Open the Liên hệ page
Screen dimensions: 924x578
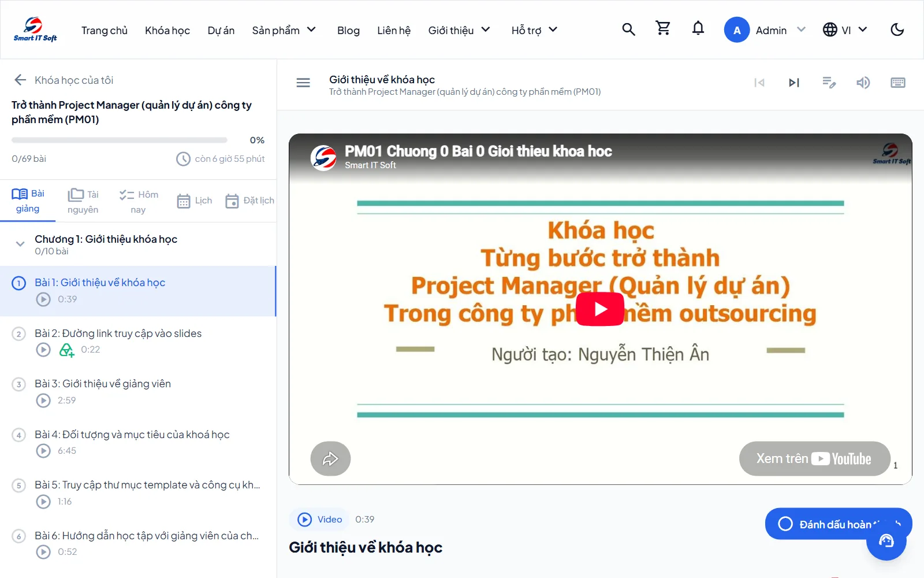pyautogui.click(x=394, y=30)
